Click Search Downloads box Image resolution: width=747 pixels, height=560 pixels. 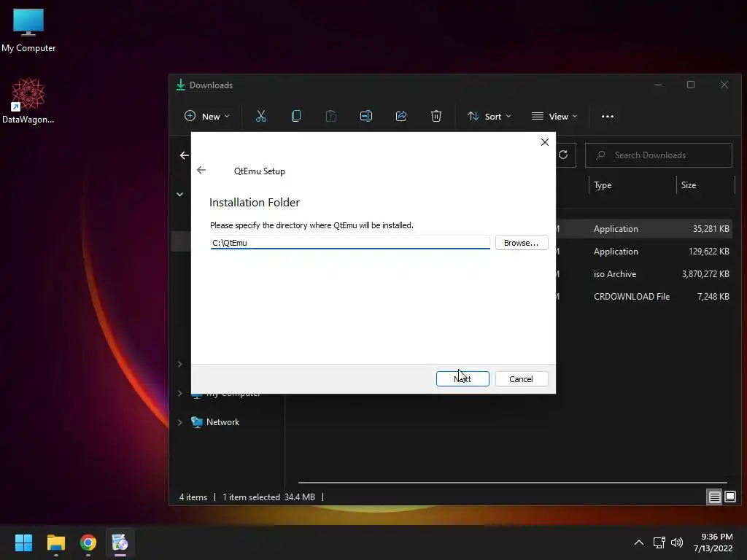(x=659, y=155)
